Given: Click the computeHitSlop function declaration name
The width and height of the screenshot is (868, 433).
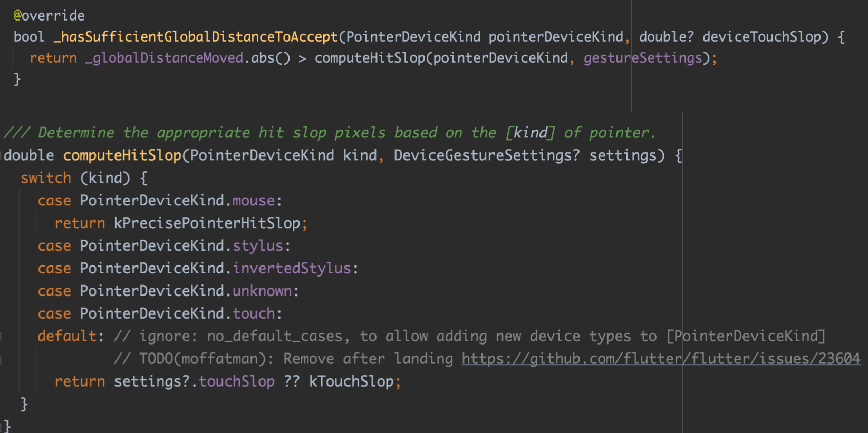Looking at the screenshot, I should [x=122, y=155].
